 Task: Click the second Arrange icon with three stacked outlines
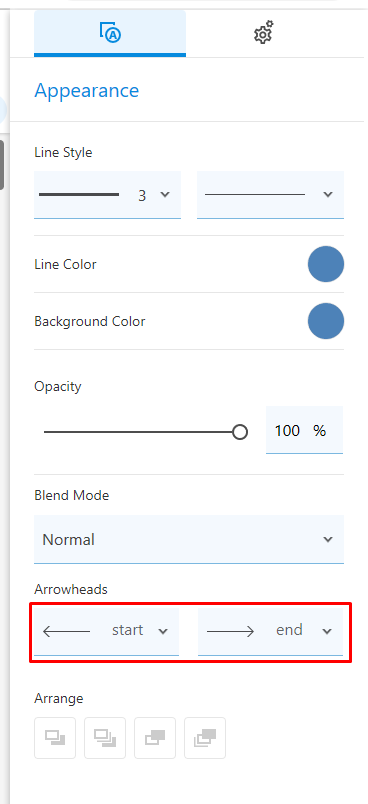[105, 738]
